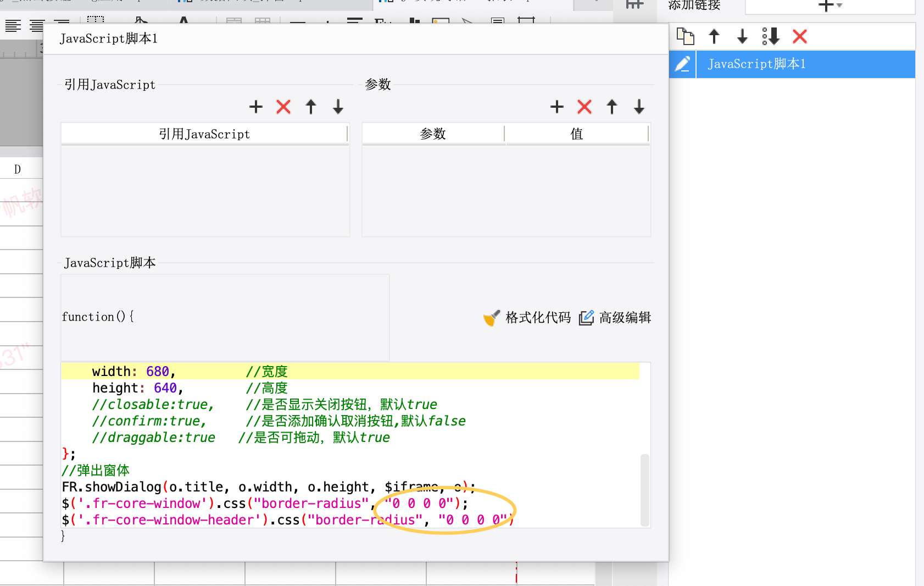Delete the selected parameter row

click(x=585, y=107)
